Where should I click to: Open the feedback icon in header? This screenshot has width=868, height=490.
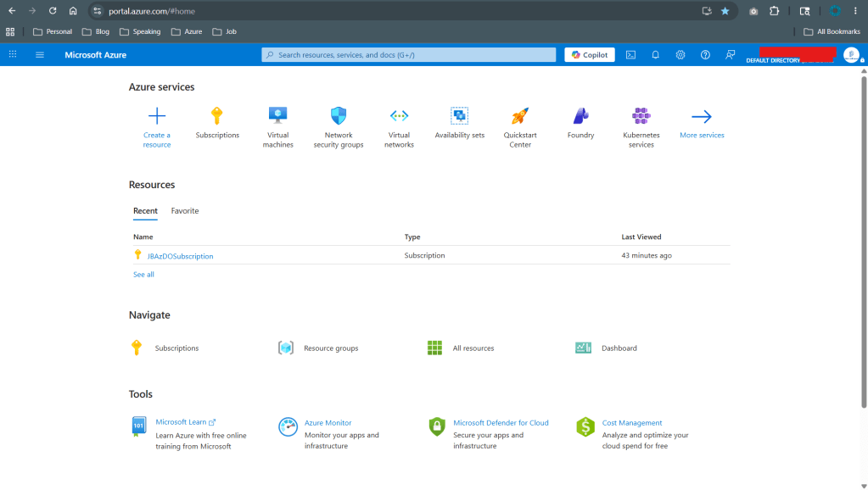(x=731, y=55)
